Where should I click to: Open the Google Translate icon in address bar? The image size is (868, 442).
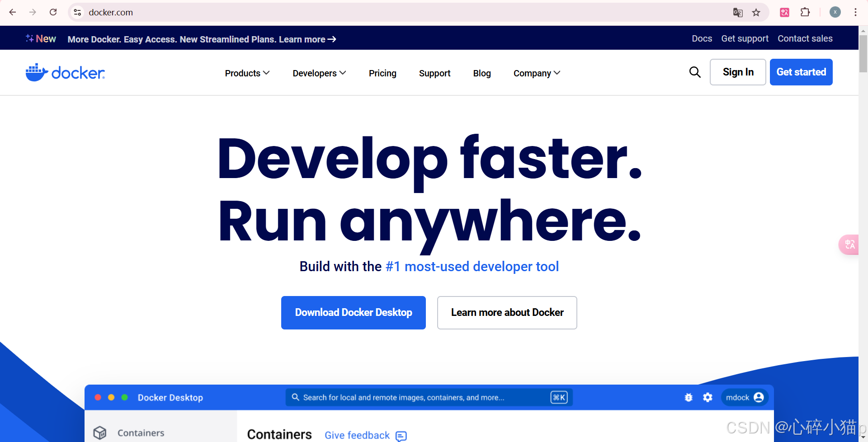(x=738, y=12)
